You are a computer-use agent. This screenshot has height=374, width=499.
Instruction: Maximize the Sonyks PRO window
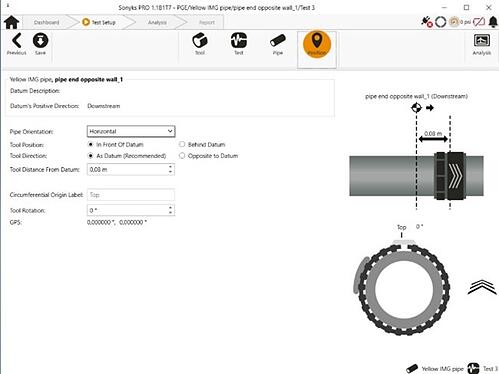[466, 7]
